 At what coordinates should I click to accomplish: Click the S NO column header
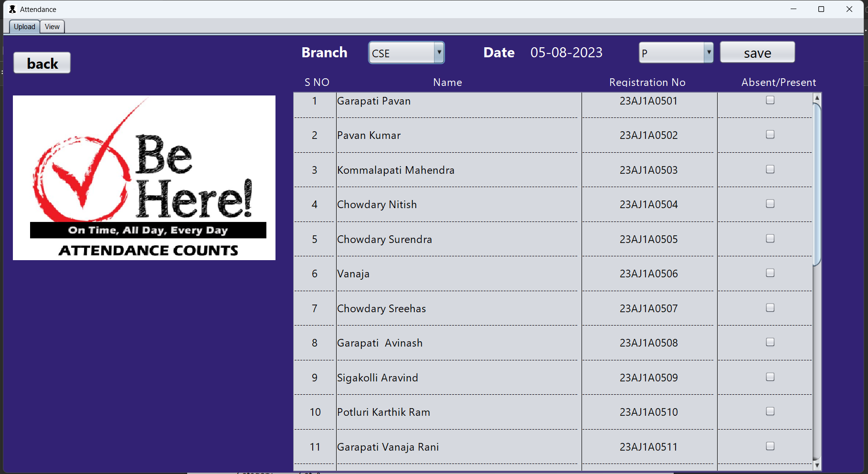pyautogui.click(x=317, y=83)
